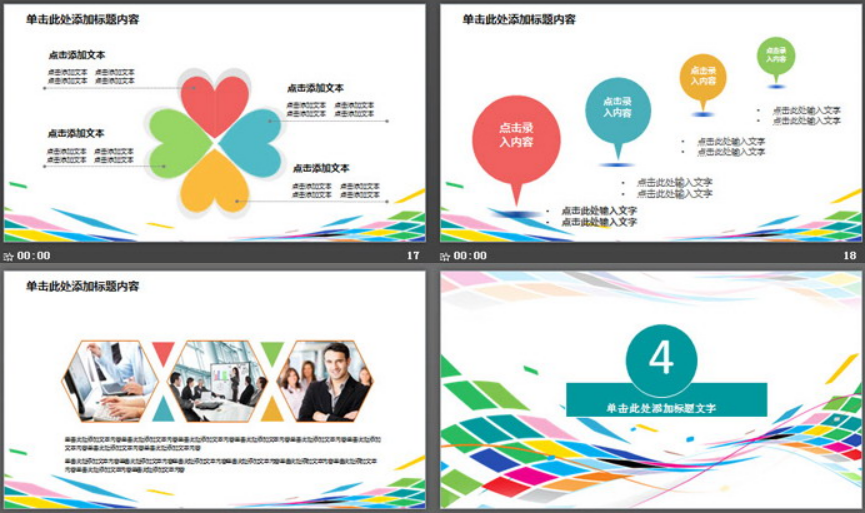Click the transition star icon under slide 17
Screen dimensions: 865x513
tap(9, 256)
